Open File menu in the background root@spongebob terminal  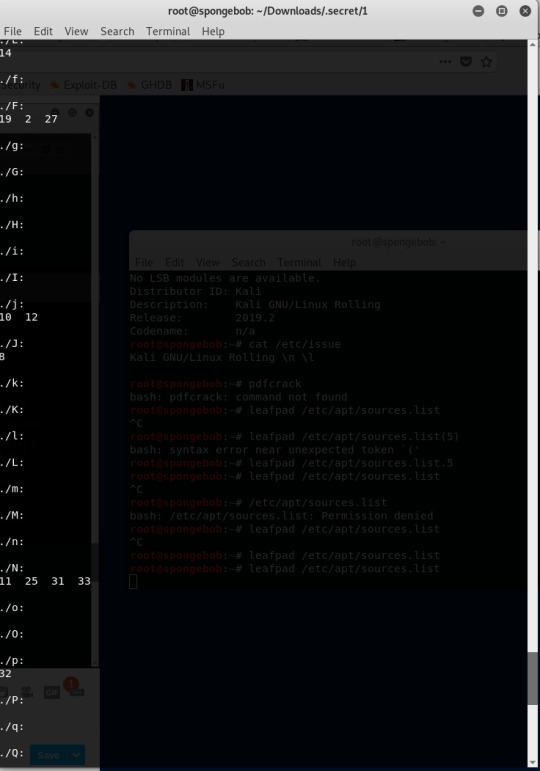coord(144,263)
